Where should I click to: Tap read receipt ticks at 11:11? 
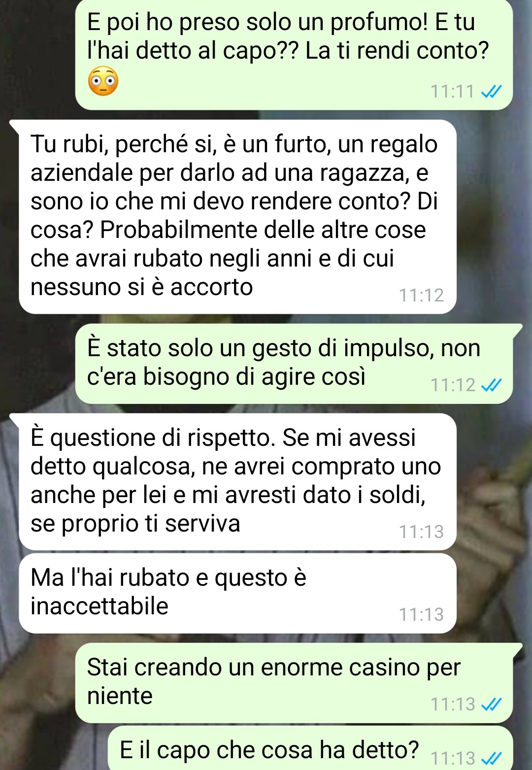coord(491,92)
